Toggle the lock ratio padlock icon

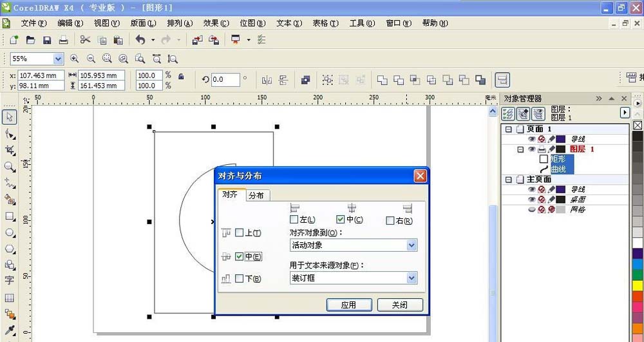(181, 76)
